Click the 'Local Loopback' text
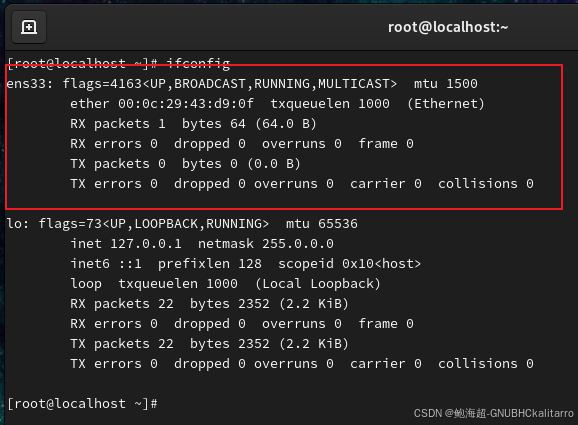 pyautogui.click(x=318, y=284)
